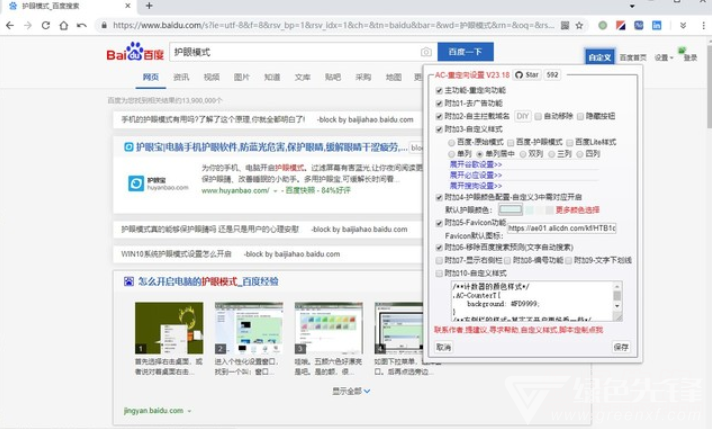Click the green circle extension icon
712x429 pixels.
pyautogui.click(x=603, y=25)
